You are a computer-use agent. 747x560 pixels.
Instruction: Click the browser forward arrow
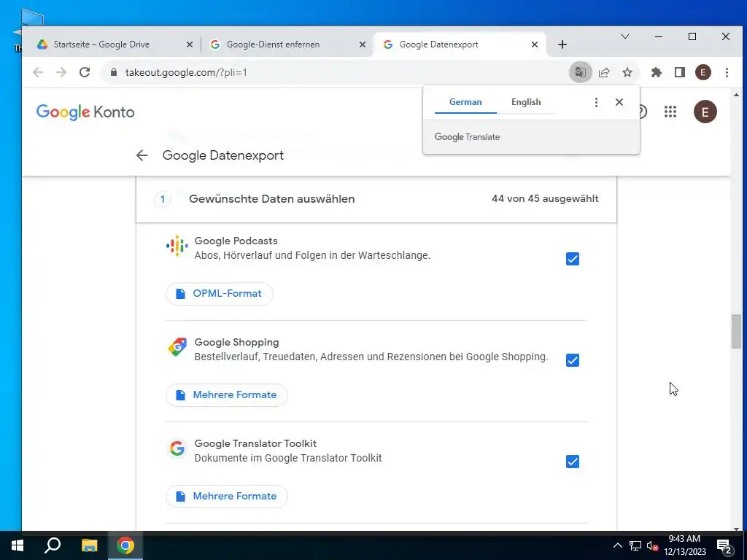click(x=61, y=72)
